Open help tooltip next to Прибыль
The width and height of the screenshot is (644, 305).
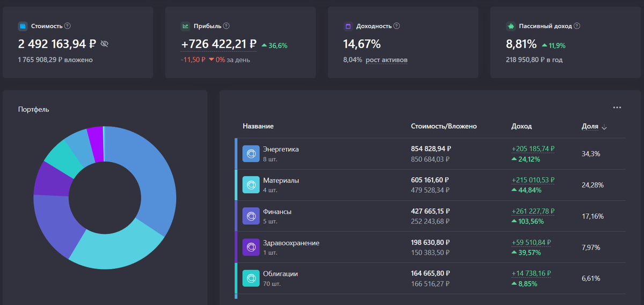click(x=226, y=26)
